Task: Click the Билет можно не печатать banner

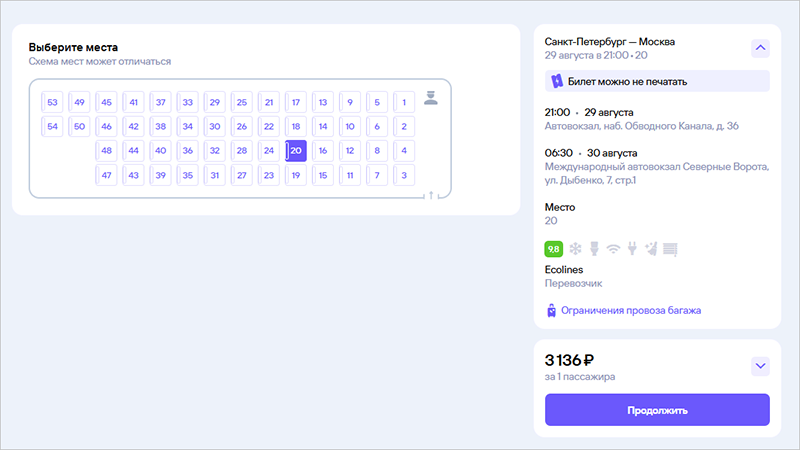Action: [656, 81]
